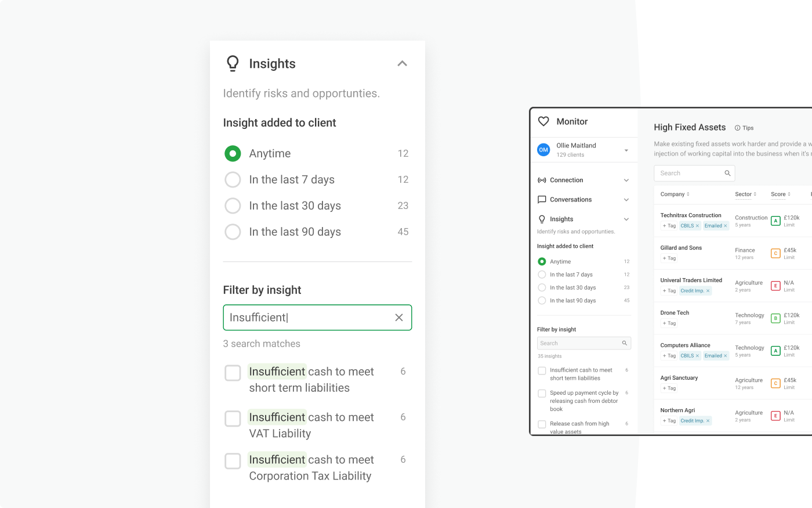Screen dimensions: 812x508
Task: Tick 'Insufficient cash to meet short term liabilities' in Monitor sidebar
Action: [x=542, y=370]
